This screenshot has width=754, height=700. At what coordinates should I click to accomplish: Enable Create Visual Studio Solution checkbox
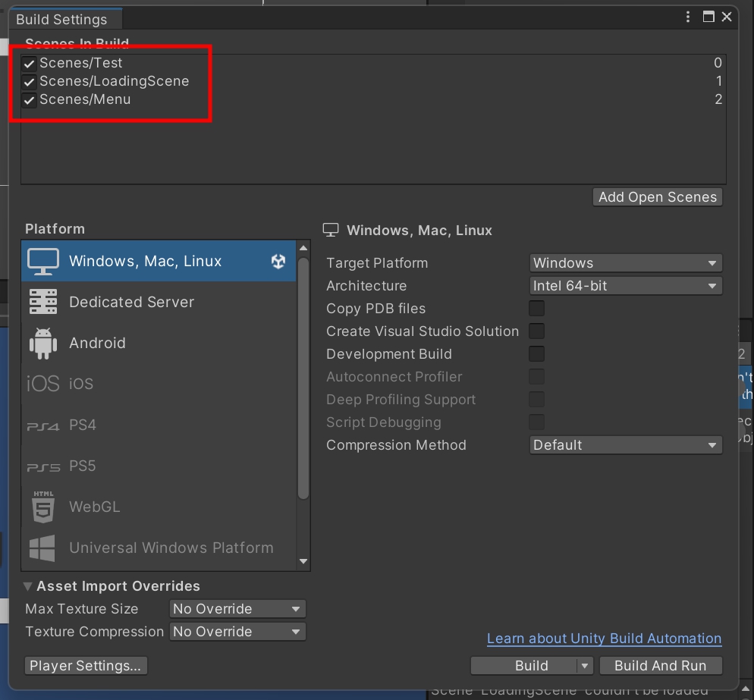pos(536,331)
